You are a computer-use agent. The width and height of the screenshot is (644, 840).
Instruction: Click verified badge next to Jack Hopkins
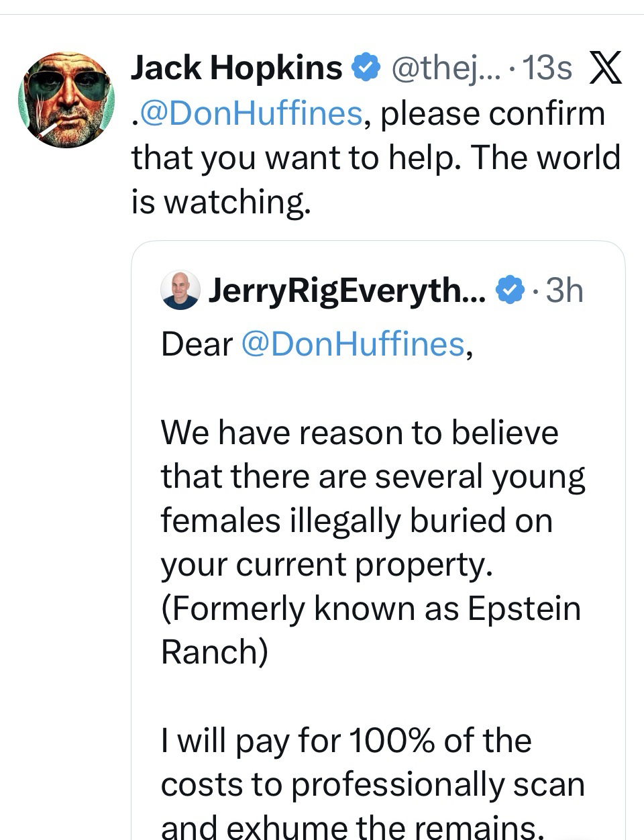pos(366,68)
